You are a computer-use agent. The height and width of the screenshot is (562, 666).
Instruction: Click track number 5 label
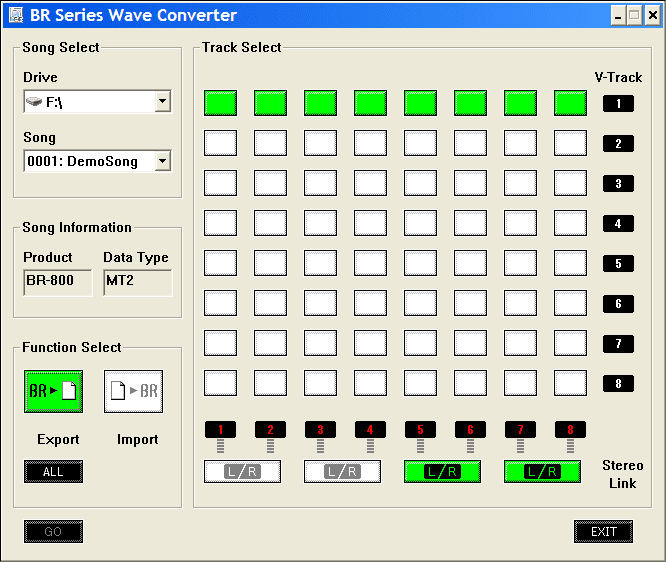click(420, 429)
